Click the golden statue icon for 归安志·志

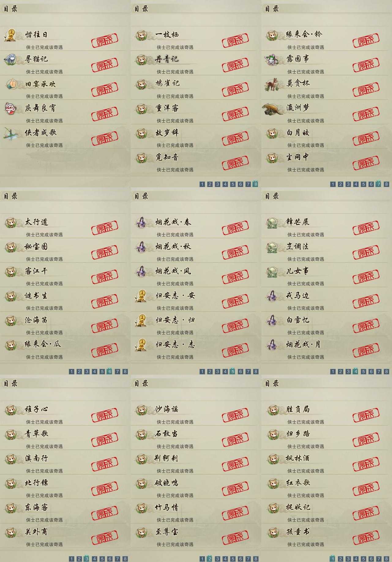point(141,345)
